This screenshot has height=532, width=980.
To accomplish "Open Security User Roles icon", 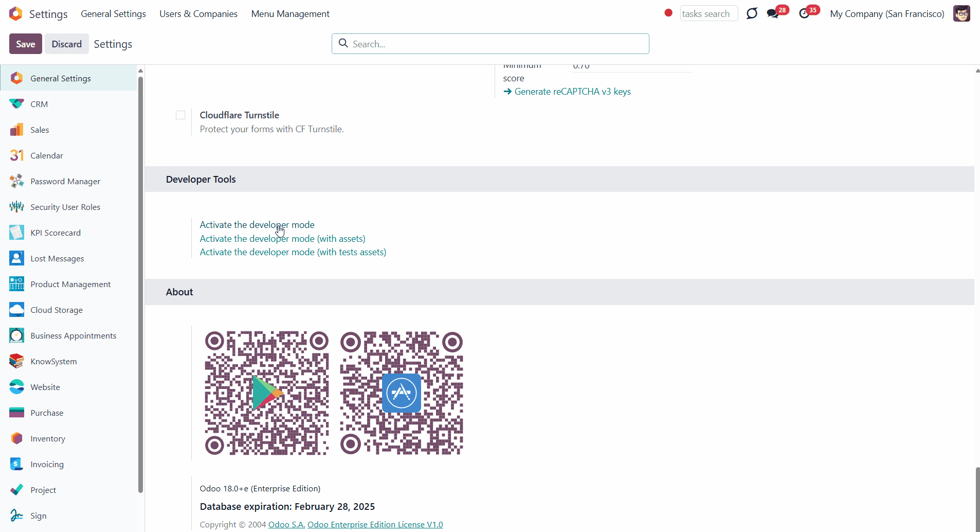I will pyautogui.click(x=16, y=207).
